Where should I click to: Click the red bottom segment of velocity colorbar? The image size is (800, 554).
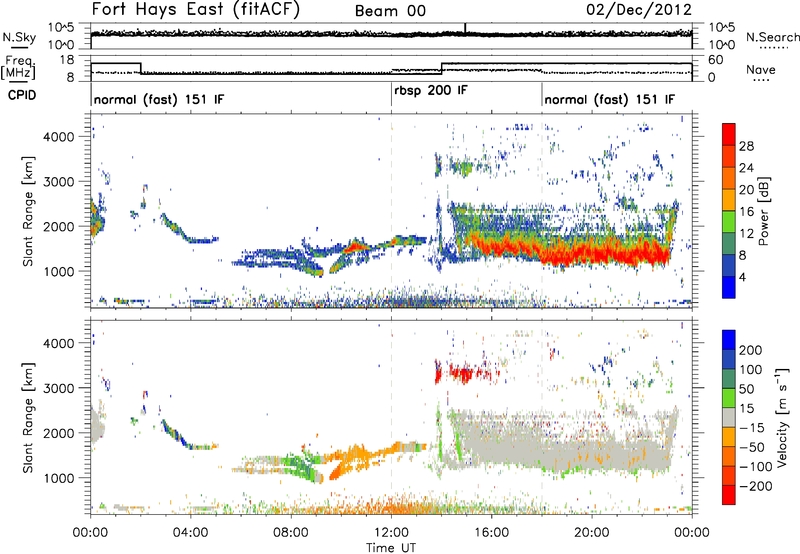tap(729, 495)
